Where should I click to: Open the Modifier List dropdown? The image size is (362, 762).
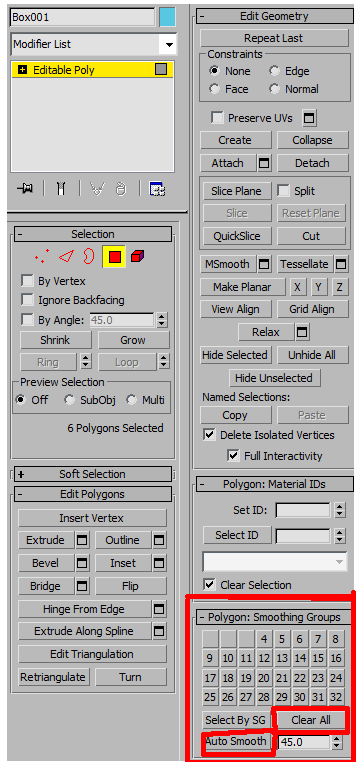coord(93,44)
